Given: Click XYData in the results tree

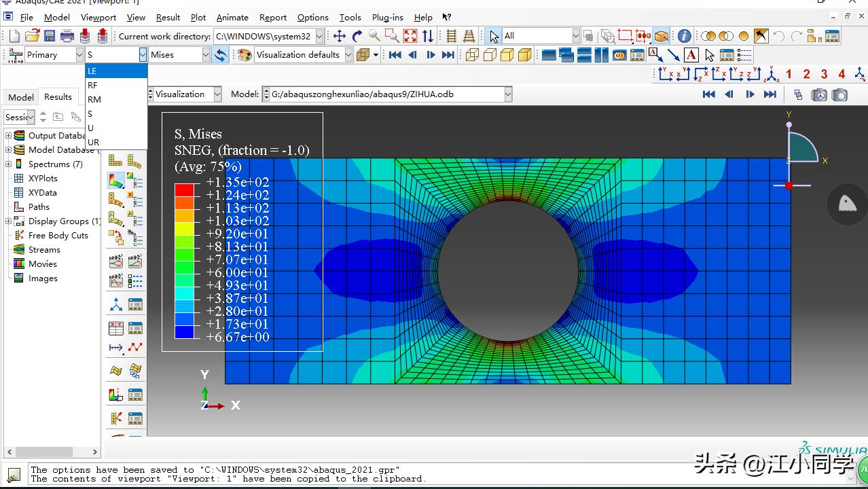Looking at the screenshot, I should pyautogui.click(x=42, y=193).
